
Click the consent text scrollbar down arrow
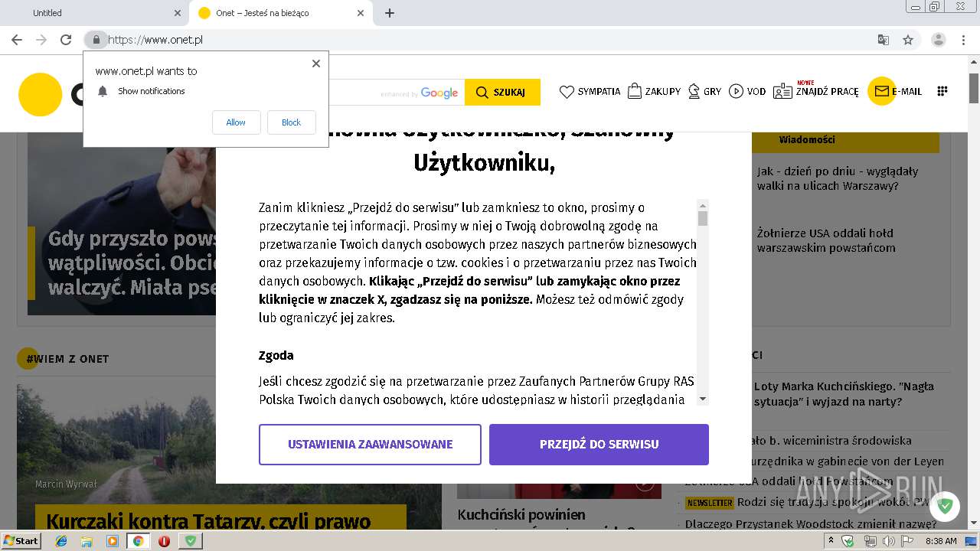[703, 399]
